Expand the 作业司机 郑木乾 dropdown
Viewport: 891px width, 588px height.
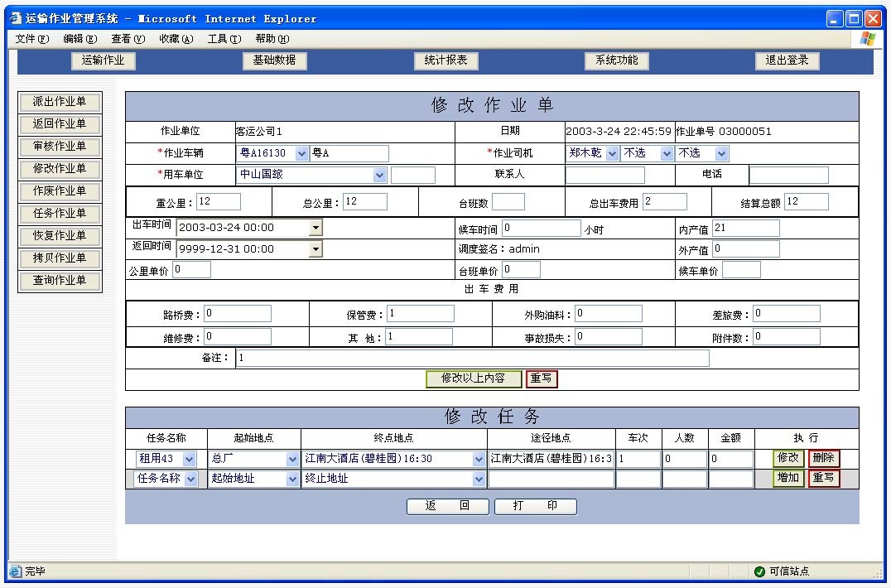tap(612, 154)
